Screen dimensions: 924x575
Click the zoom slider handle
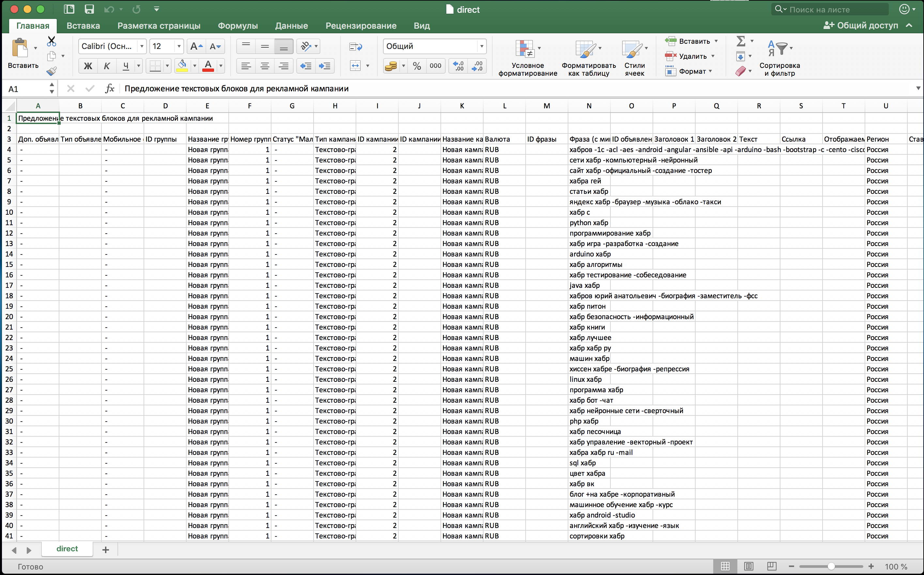tap(831, 566)
